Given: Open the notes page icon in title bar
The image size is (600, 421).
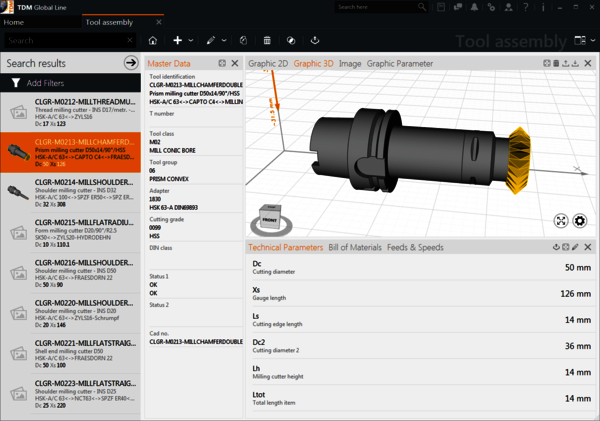Looking at the screenshot, I should 441,7.
